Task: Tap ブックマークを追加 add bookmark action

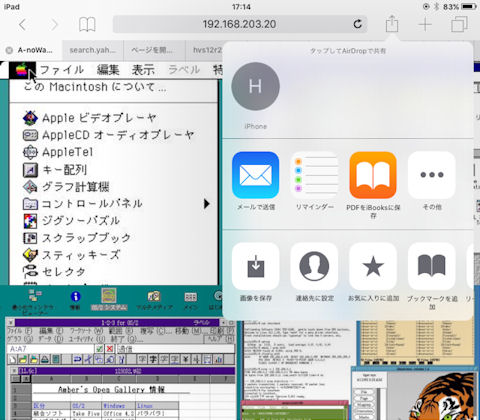Action: [x=432, y=266]
